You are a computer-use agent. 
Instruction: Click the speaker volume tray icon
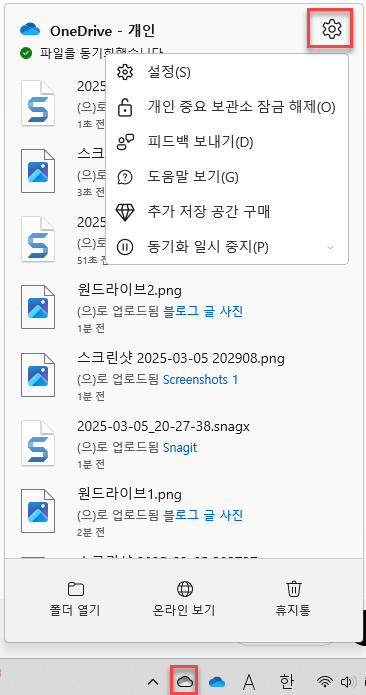pos(347,682)
